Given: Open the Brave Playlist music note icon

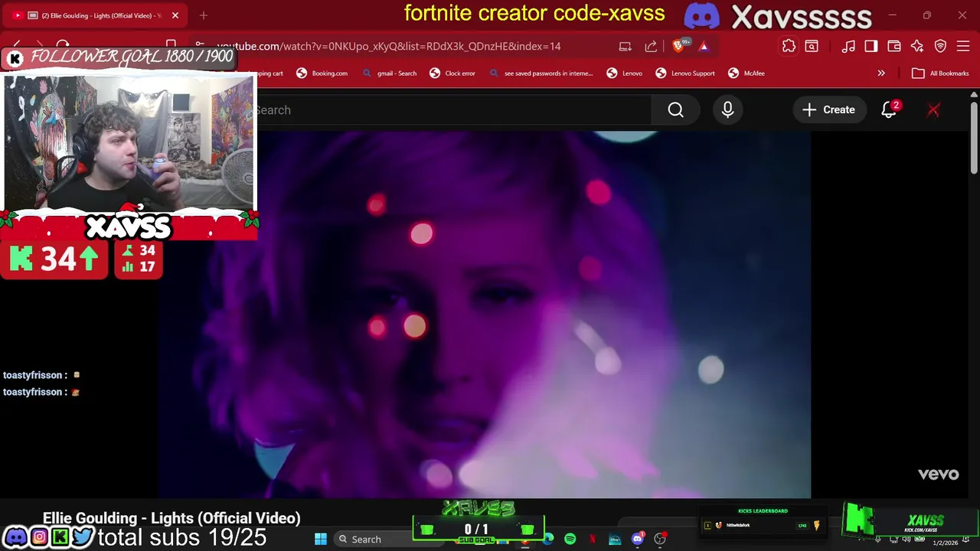Looking at the screenshot, I should pyautogui.click(x=848, y=47).
